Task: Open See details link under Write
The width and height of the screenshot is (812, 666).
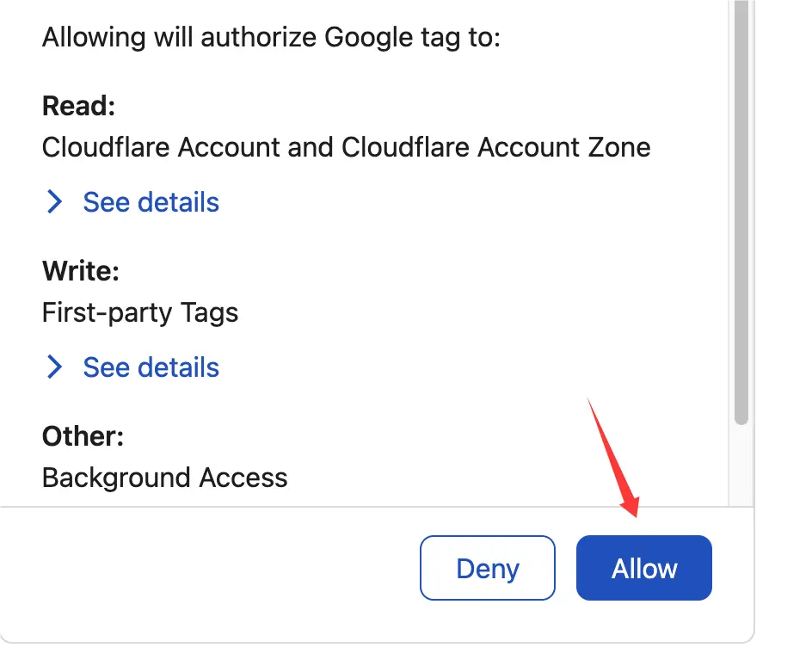Action: tap(151, 367)
